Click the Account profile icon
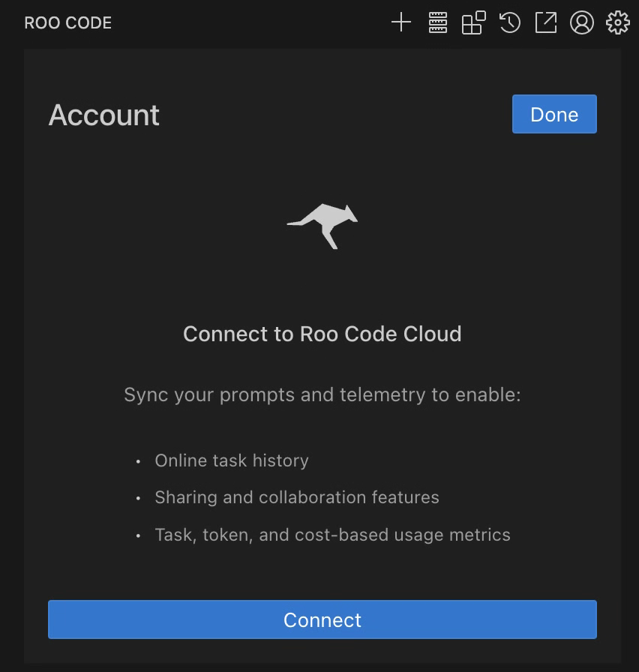Screen dimensions: 639x672 [581, 22]
